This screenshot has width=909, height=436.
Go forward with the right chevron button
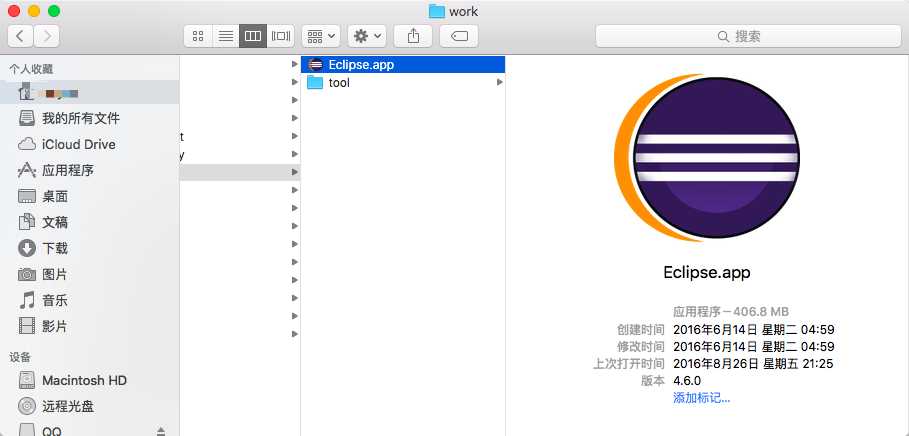point(46,36)
